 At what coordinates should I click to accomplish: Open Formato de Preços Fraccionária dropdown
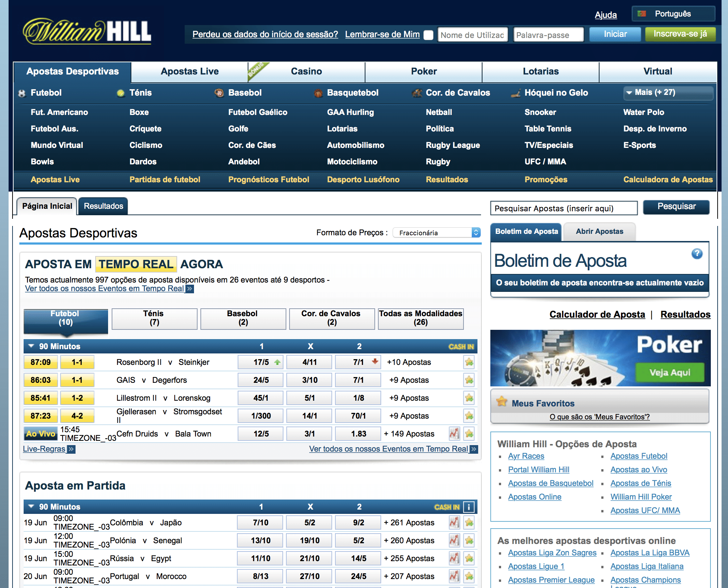point(436,233)
